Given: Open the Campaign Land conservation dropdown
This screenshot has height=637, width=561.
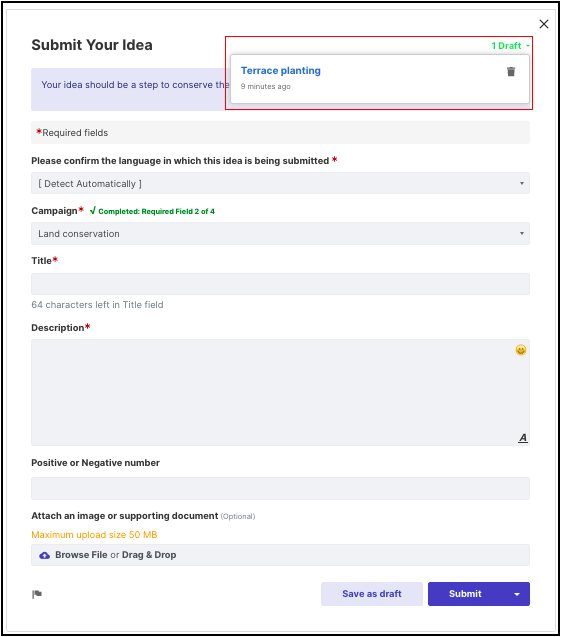Looking at the screenshot, I should [x=280, y=234].
